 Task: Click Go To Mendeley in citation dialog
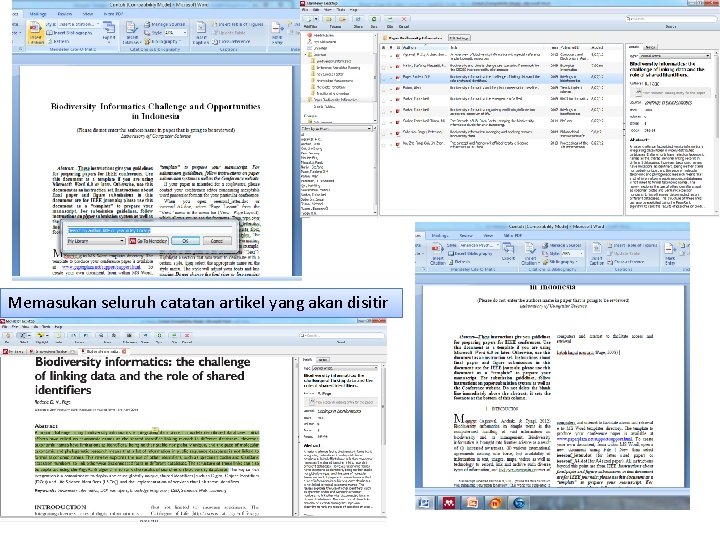tap(148, 241)
